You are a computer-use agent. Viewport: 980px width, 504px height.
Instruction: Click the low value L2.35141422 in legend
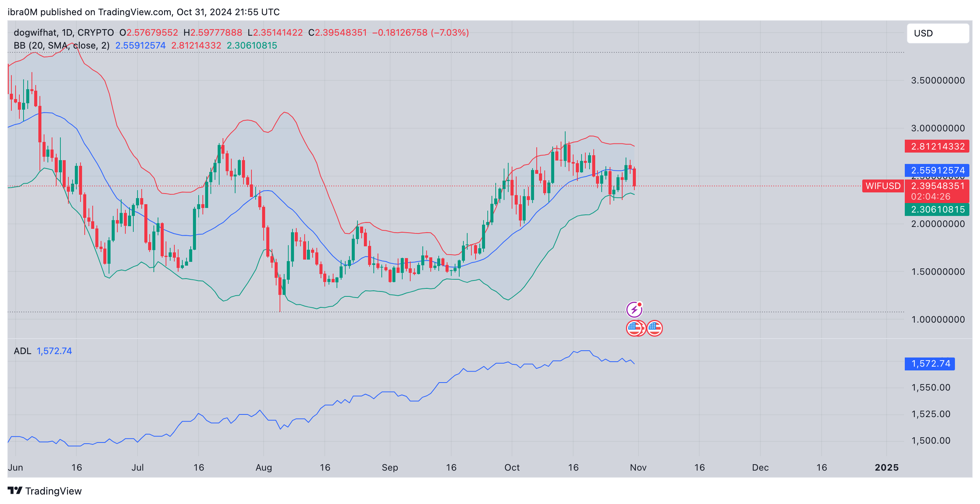[275, 33]
